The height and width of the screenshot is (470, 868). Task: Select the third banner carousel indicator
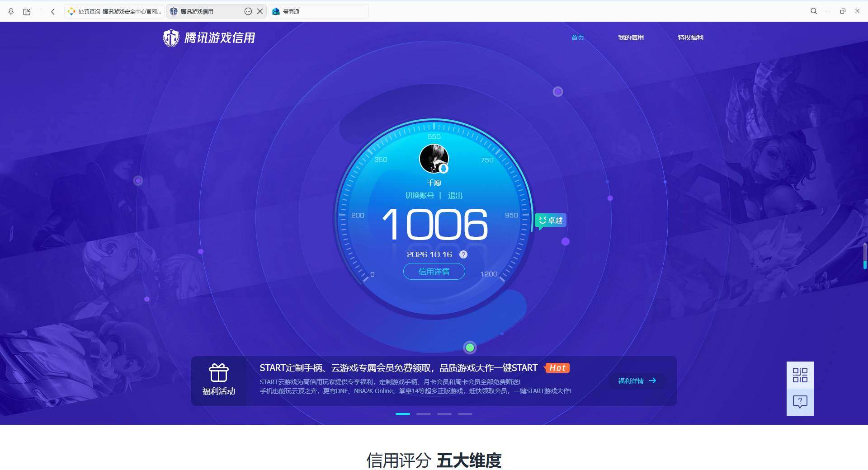pos(444,414)
